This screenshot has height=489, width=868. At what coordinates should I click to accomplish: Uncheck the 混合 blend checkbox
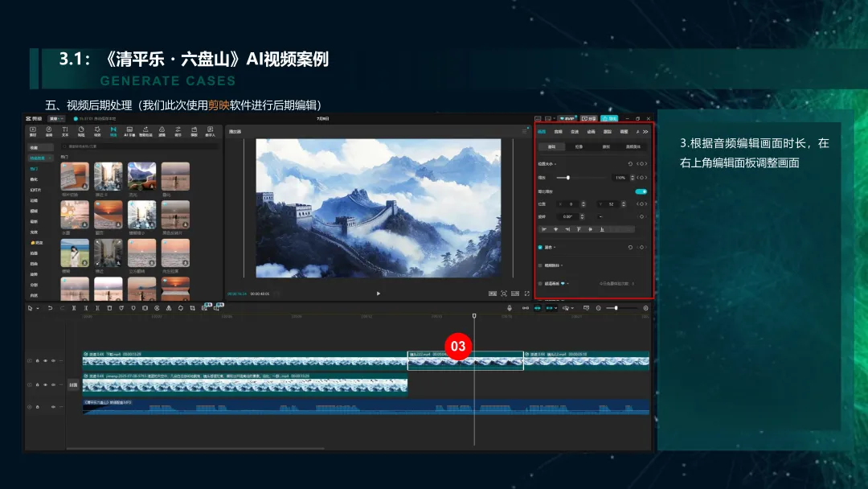click(x=540, y=248)
